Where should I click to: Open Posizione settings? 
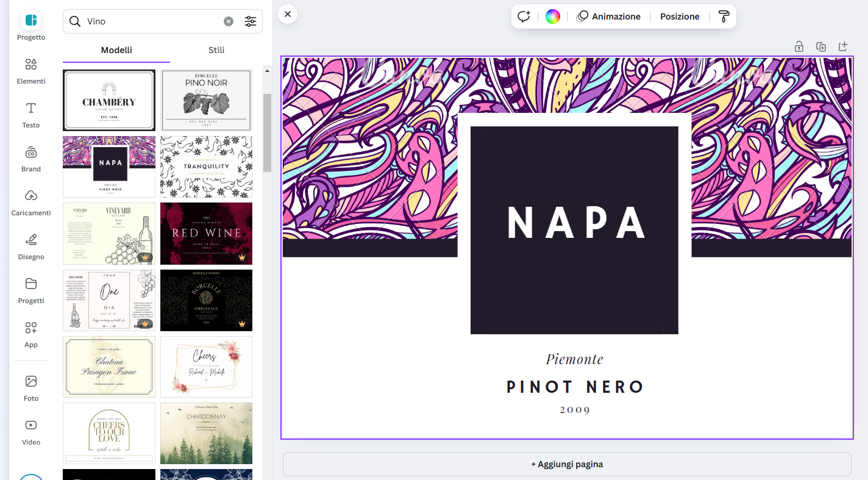pyautogui.click(x=680, y=16)
